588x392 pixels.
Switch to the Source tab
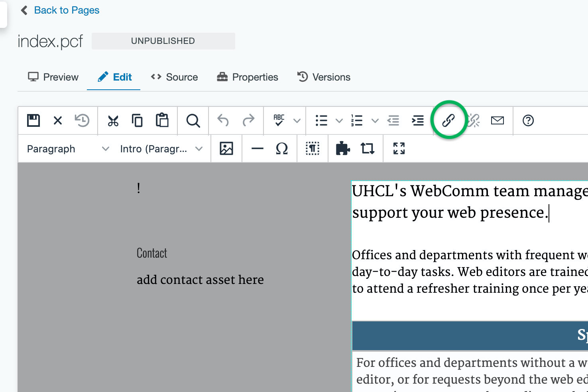pyautogui.click(x=174, y=77)
